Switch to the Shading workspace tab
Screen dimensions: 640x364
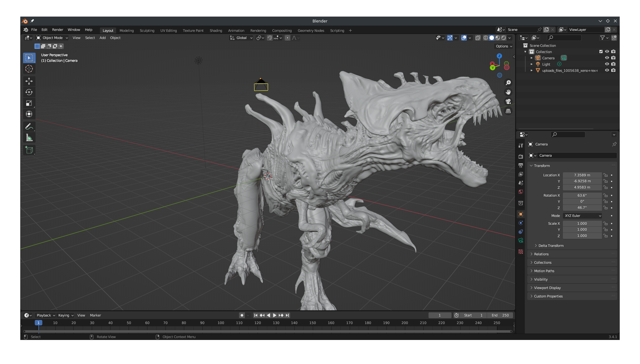216,31
